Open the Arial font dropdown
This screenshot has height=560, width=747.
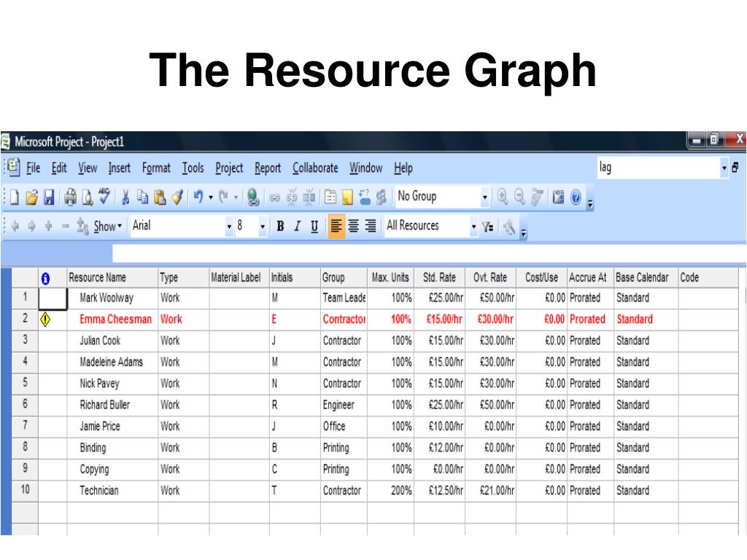click(x=228, y=226)
